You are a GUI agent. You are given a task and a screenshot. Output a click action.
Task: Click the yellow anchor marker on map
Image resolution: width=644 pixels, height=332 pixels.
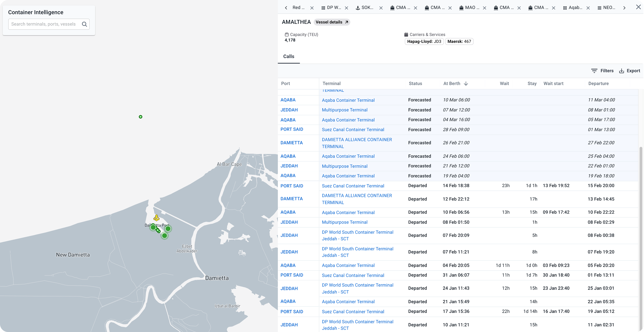(156, 218)
